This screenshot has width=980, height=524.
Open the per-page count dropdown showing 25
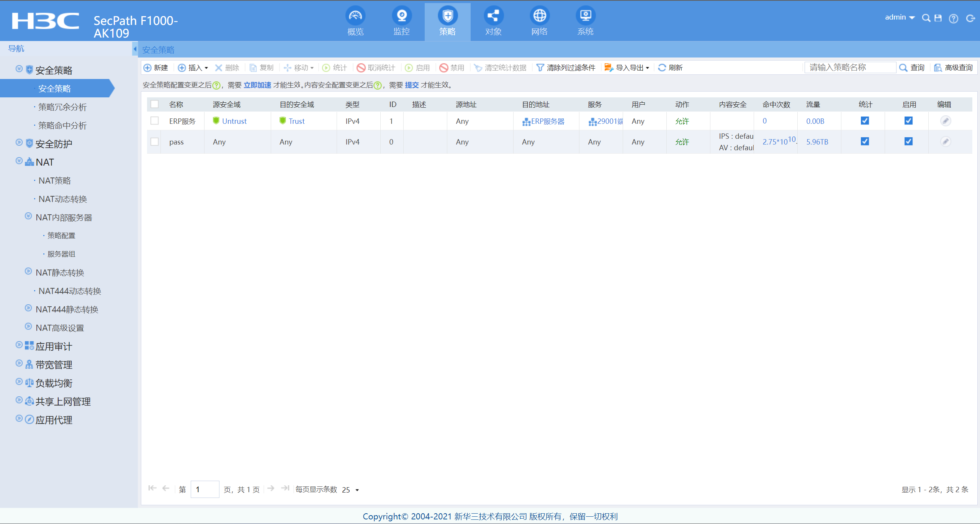(x=350, y=490)
